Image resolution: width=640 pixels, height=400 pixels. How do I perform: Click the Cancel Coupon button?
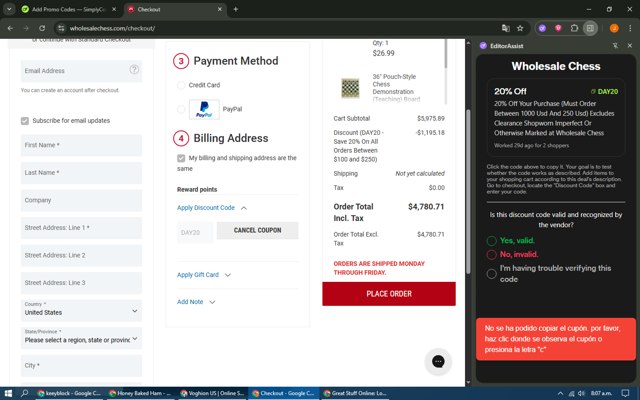tap(258, 231)
